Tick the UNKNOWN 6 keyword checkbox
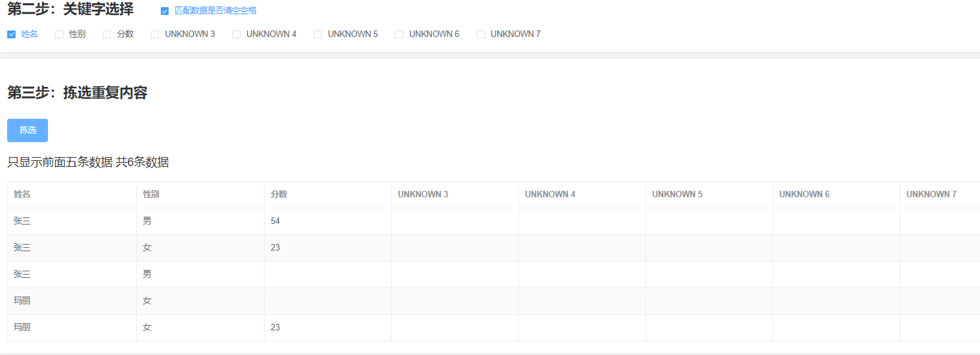Screen dimensions: 980x355 [x=399, y=34]
